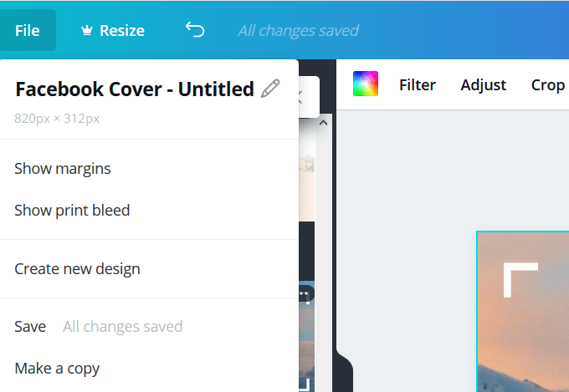Open the Filter options
The height and width of the screenshot is (392, 569).
pyautogui.click(x=418, y=85)
